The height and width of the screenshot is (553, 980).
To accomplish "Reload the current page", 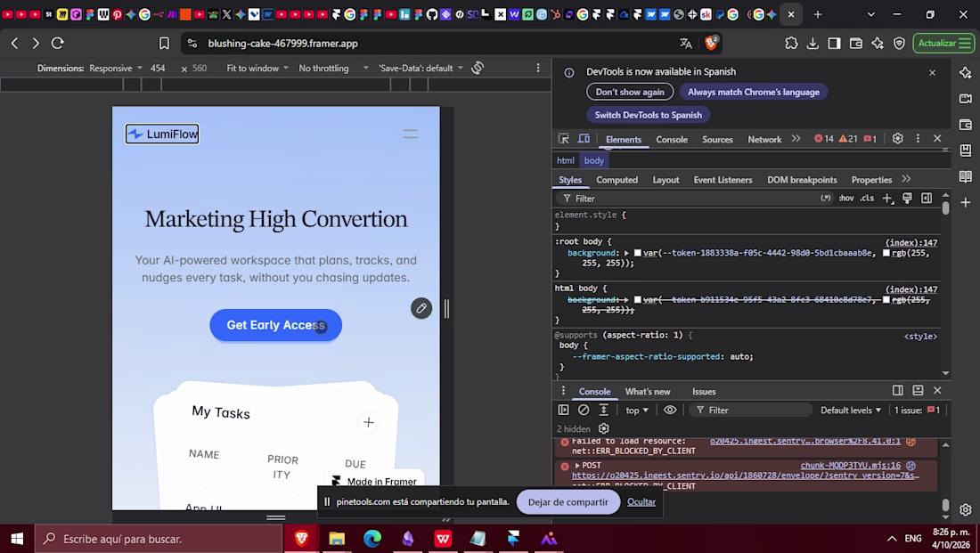I will pos(58,43).
